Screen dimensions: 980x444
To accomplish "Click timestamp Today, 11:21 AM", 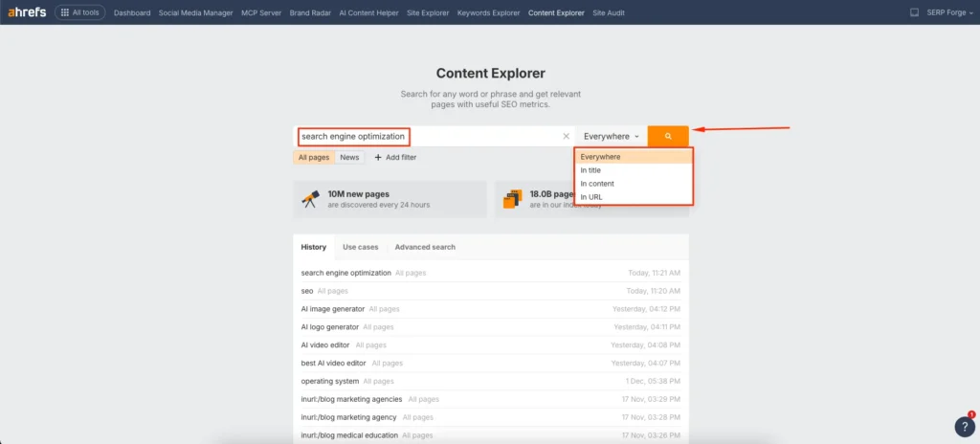I will click(655, 274).
